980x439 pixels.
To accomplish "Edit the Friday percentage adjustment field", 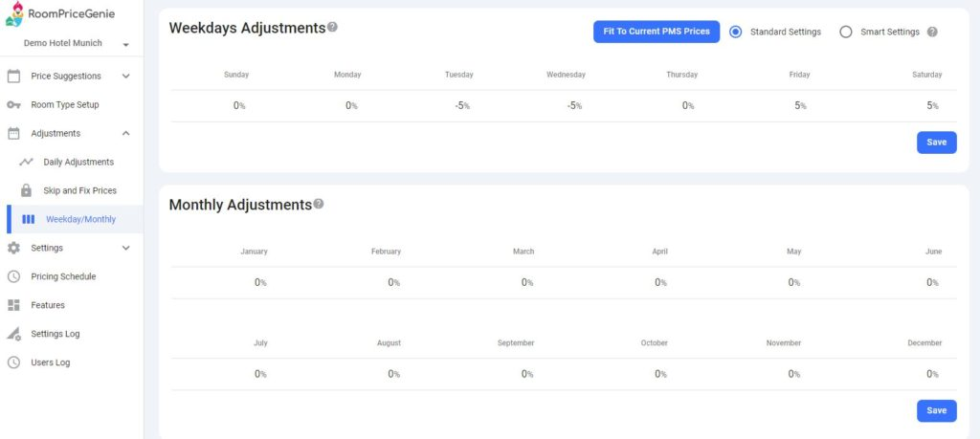I will click(800, 105).
